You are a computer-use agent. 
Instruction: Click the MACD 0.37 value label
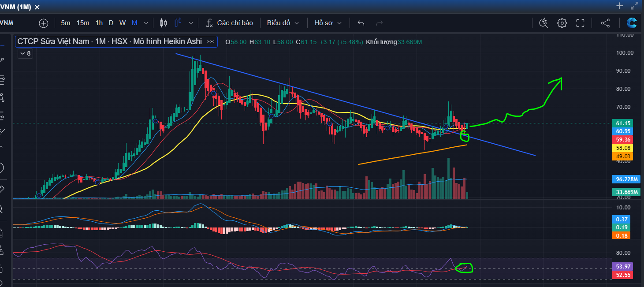[621, 219]
